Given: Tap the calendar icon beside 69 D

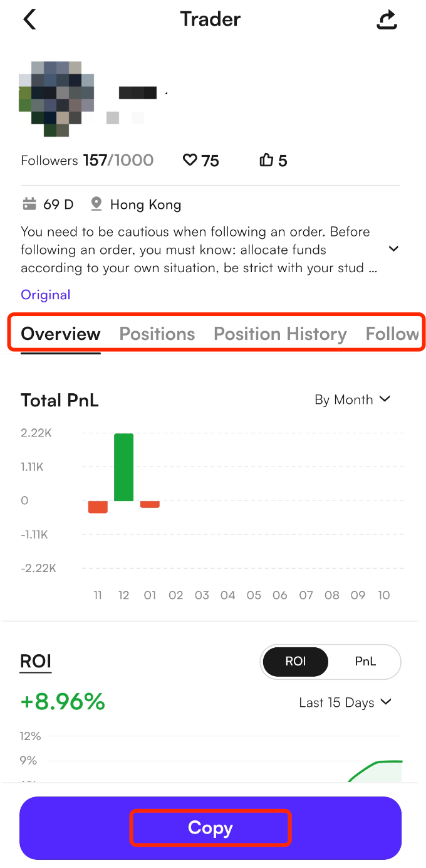Looking at the screenshot, I should point(29,204).
